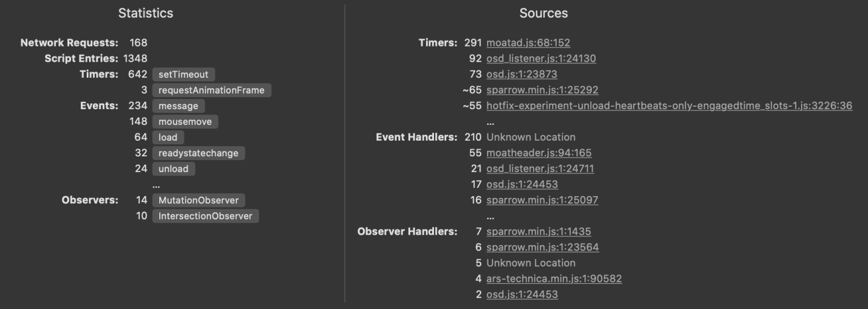Click the MutationObserver tag
Viewport: 868px width, 309px height.
tap(198, 200)
